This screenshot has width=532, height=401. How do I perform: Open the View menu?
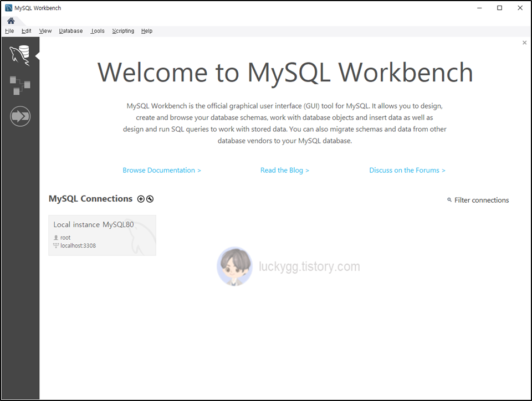click(x=45, y=31)
